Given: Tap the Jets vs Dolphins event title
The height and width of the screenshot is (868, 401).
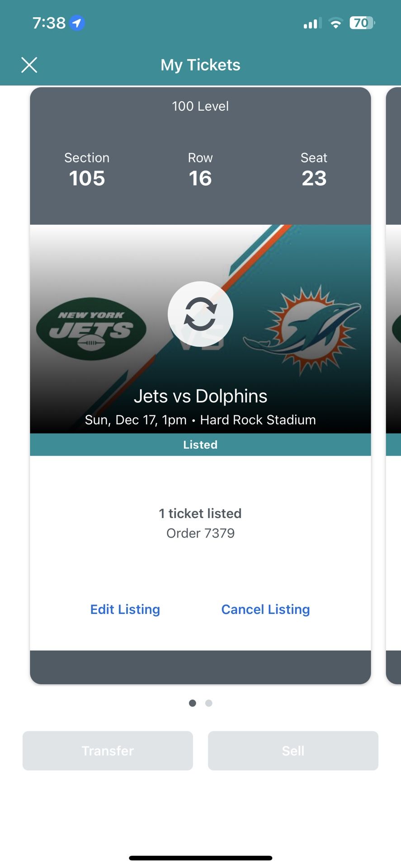Looking at the screenshot, I should [200, 396].
